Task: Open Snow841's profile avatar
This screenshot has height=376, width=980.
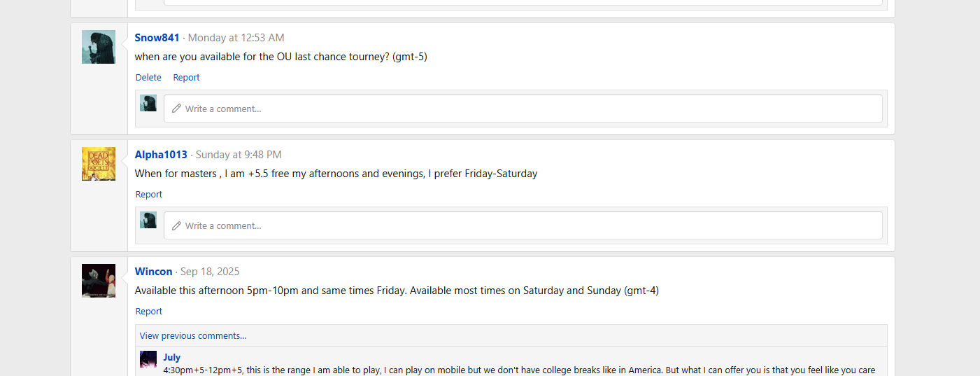Action: click(99, 47)
